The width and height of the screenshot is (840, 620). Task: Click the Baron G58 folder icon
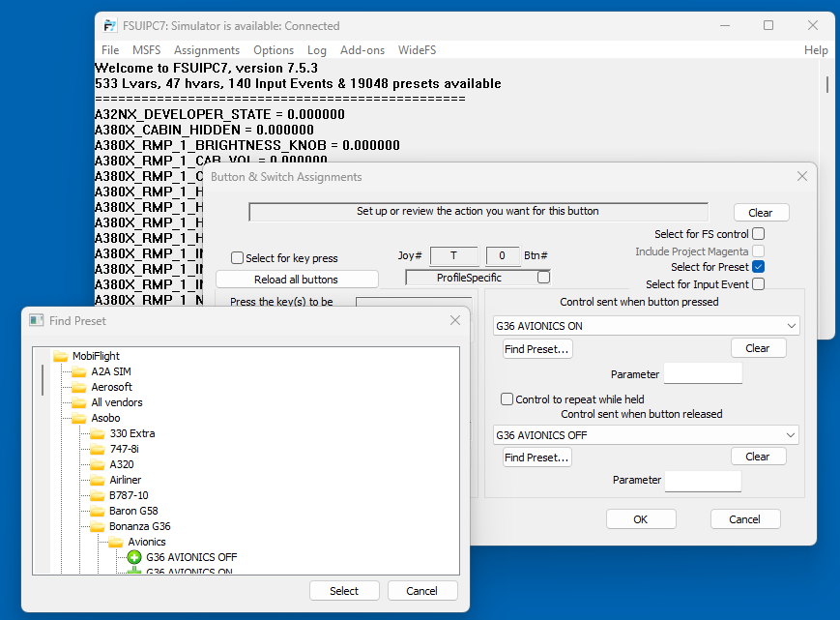(98, 511)
